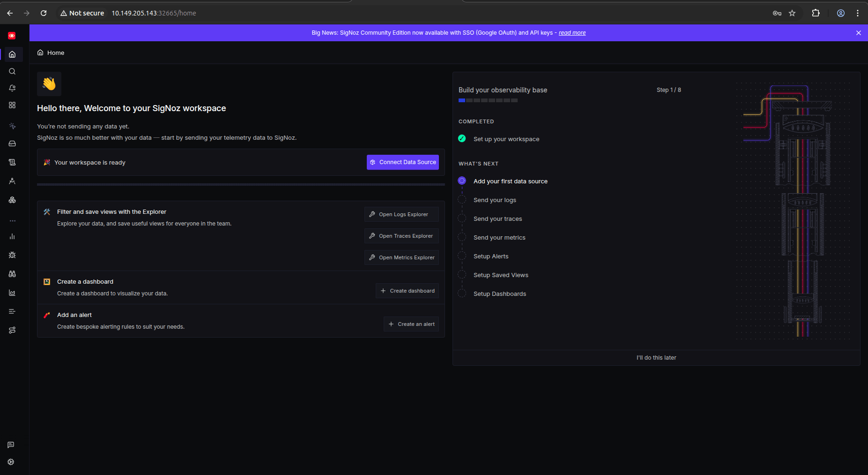Open browser extensions puzzle icon
Viewport: 868px width, 475px height.
point(816,13)
